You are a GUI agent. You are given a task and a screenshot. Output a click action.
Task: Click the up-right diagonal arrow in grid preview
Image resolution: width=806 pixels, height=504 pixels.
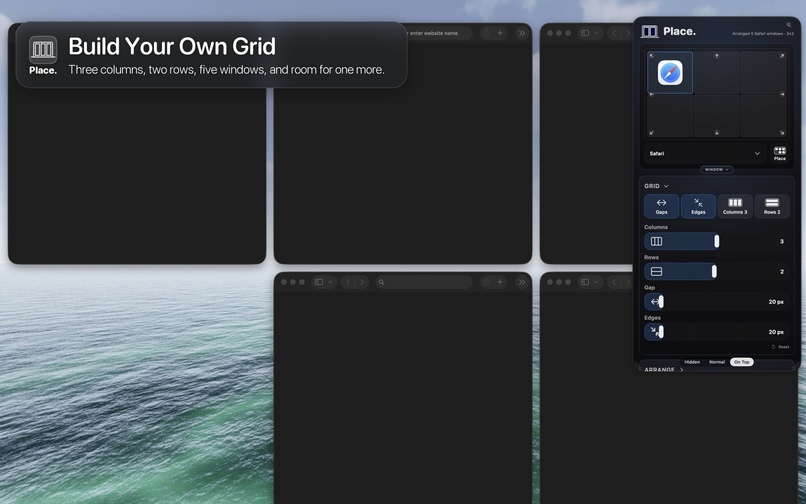point(782,56)
